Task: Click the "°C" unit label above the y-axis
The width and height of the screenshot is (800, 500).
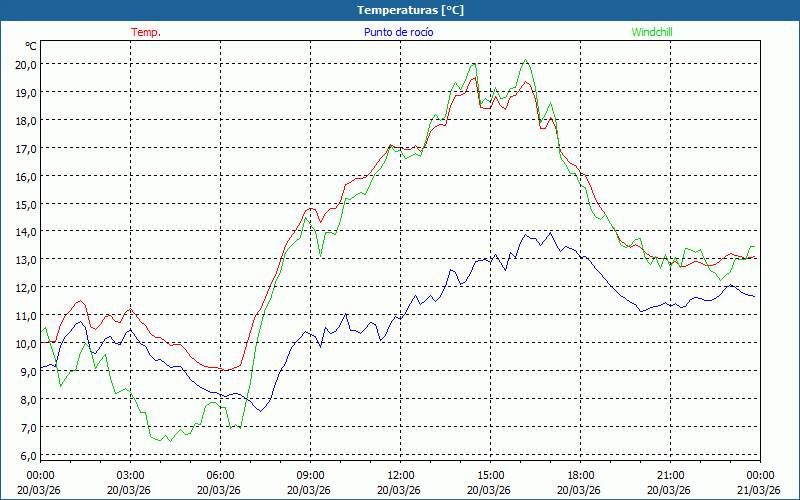Action: coord(30,46)
